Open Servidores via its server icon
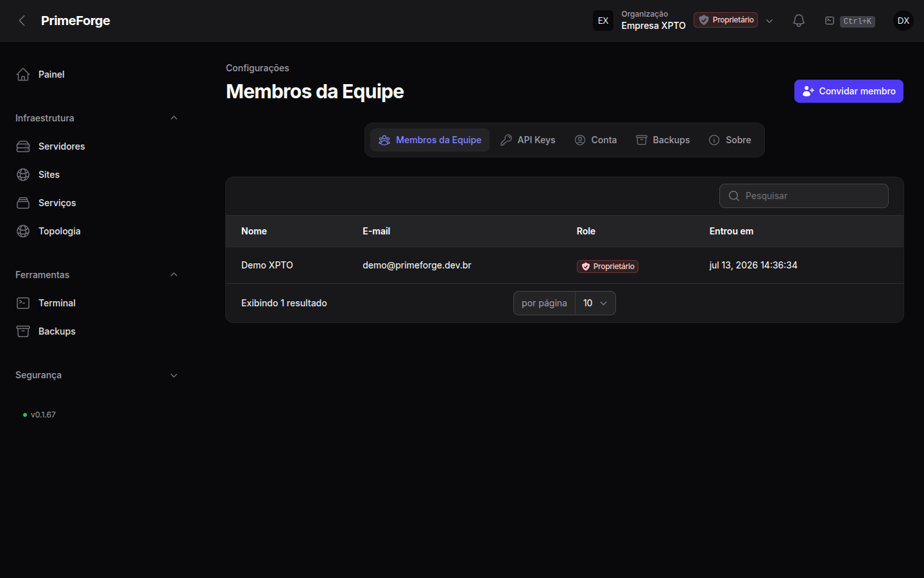 point(23,146)
